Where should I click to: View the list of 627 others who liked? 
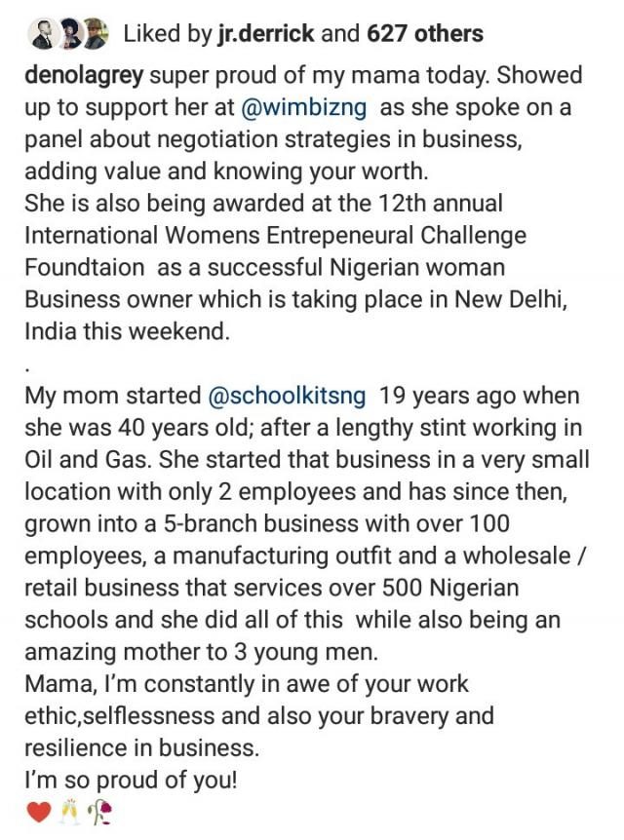[x=425, y=34]
